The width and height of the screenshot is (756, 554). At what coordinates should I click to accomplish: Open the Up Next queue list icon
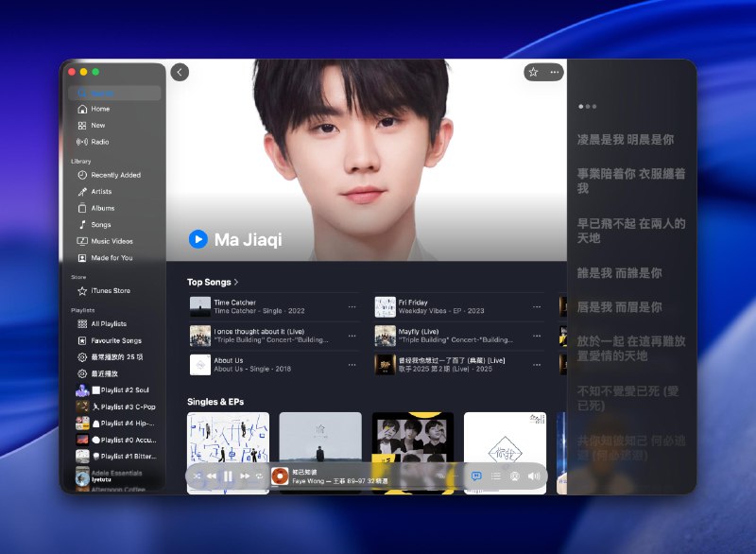(496, 476)
